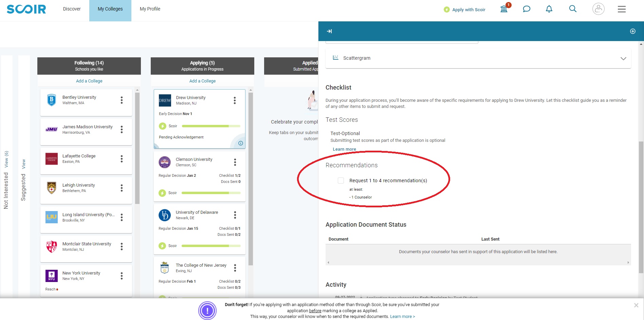Open the hamburger menu
The image size is (644, 320).
tap(622, 9)
